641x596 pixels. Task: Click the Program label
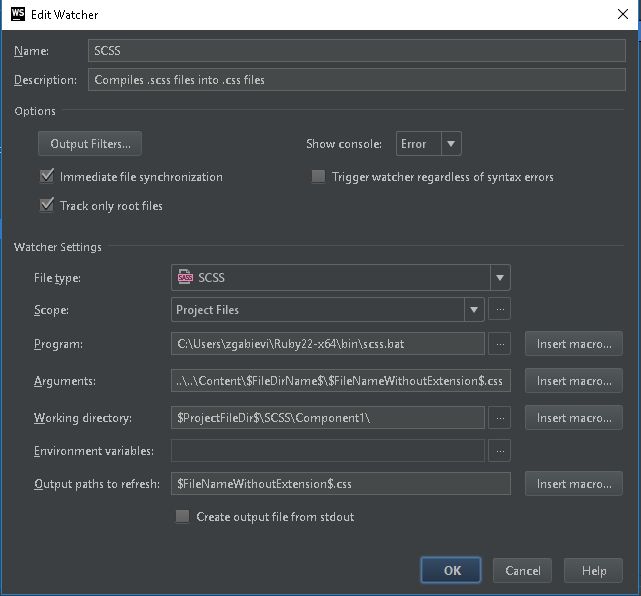(x=58, y=344)
